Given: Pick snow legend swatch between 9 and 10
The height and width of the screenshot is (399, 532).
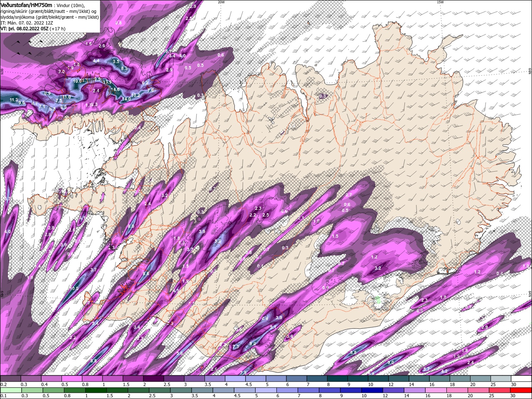Looking at the screenshot, I should click(x=358, y=379).
